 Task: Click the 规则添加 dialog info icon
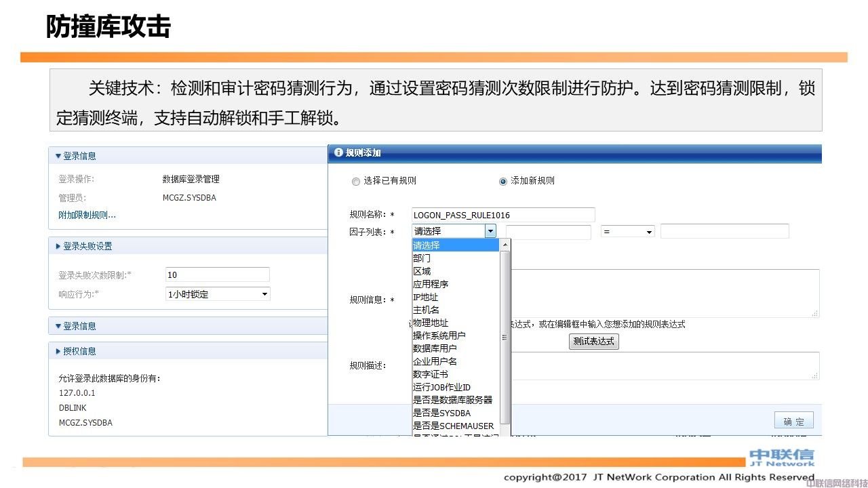point(338,153)
